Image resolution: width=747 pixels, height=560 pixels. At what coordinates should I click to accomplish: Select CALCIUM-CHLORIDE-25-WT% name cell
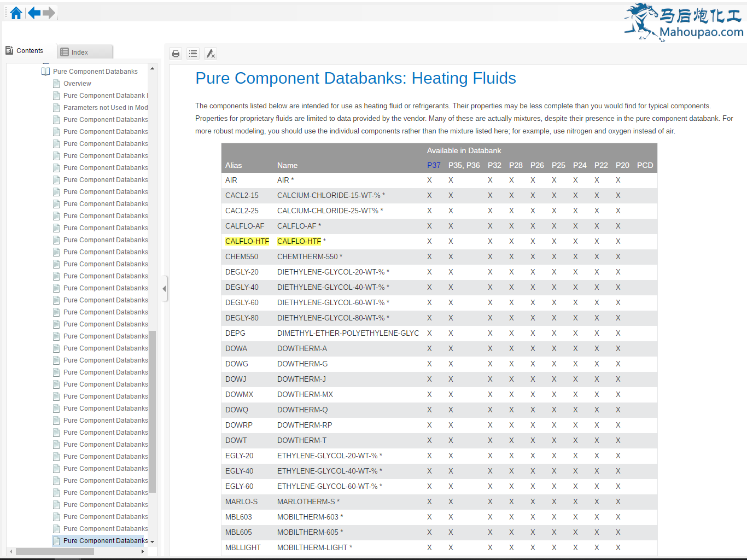click(x=330, y=211)
